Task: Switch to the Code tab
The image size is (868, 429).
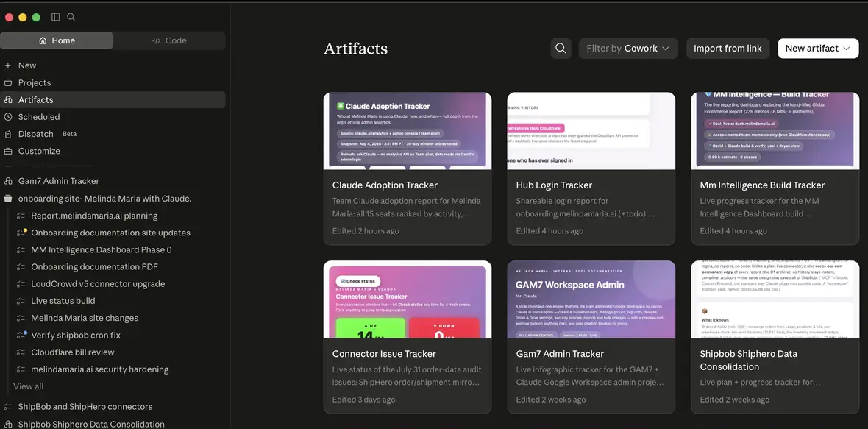Action: click(x=169, y=40)
